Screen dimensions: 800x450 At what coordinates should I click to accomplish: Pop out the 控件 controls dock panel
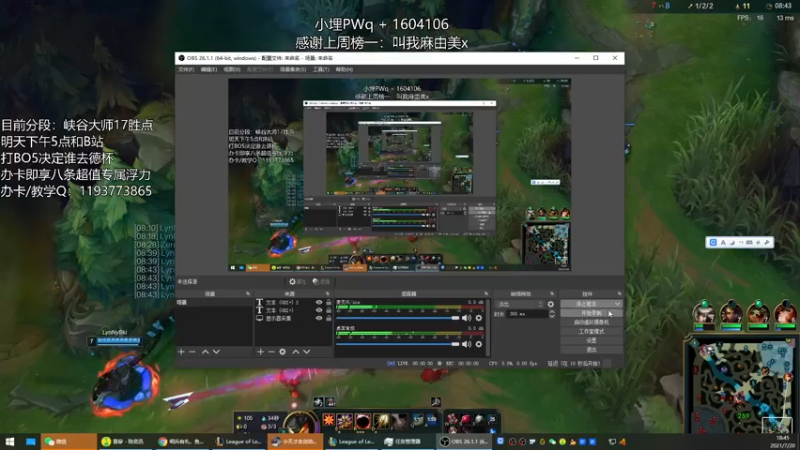pos(619,294)
